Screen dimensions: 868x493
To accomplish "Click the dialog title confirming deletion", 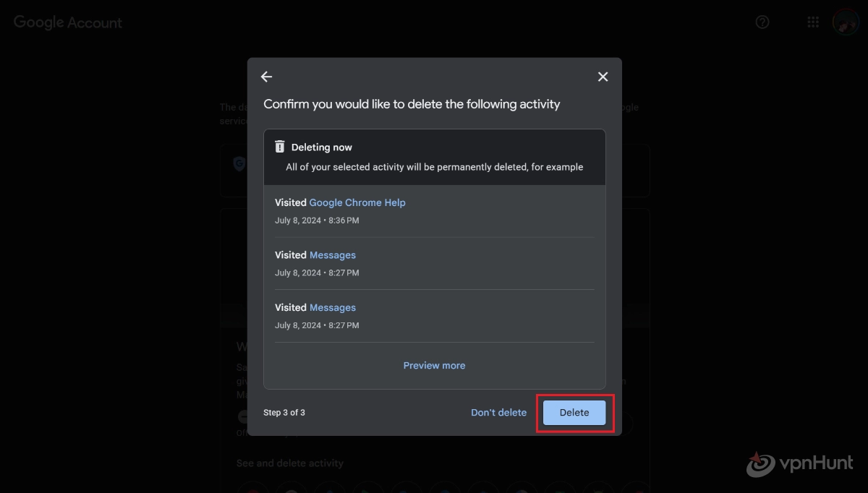I will coord(412,104).
